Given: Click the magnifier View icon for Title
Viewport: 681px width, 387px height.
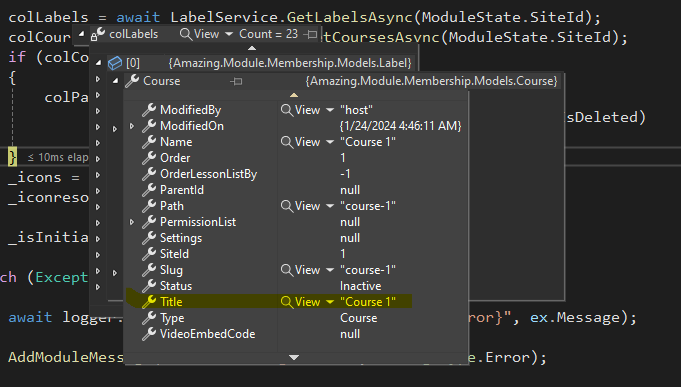Looking at the screenshot, I should click(287, 302).
